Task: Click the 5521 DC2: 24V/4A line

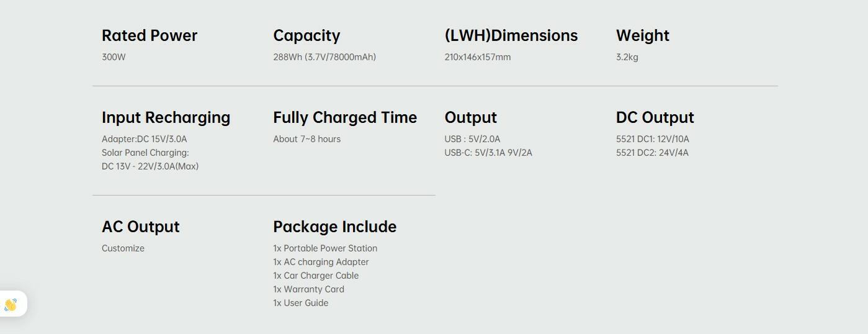Action: point(652,153)
